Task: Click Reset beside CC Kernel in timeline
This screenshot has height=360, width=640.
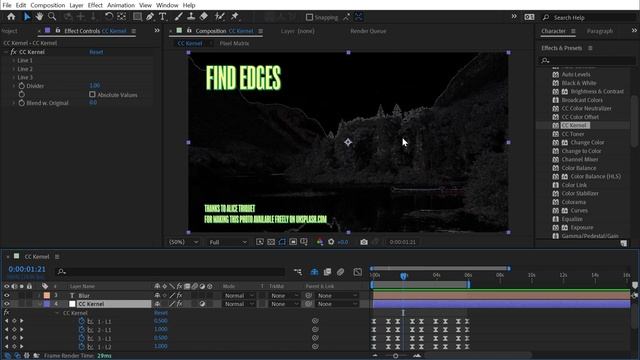Action: pos(161,313)
